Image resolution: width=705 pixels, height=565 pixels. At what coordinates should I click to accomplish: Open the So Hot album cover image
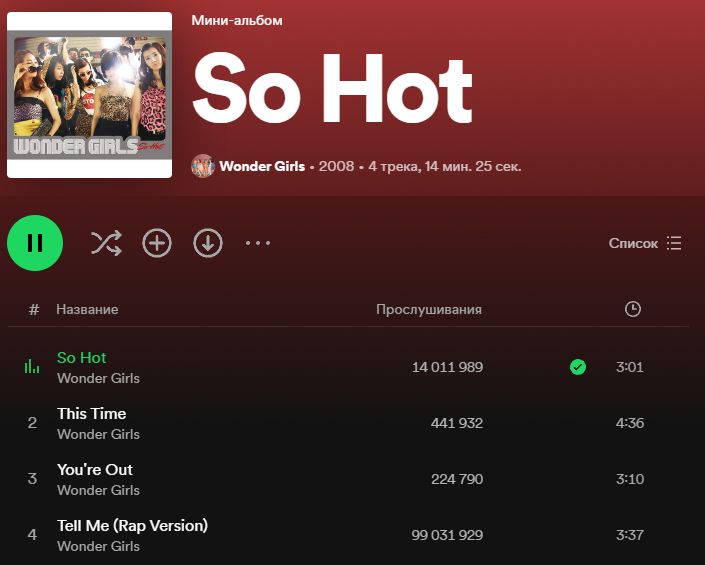(x=89, y=95)
